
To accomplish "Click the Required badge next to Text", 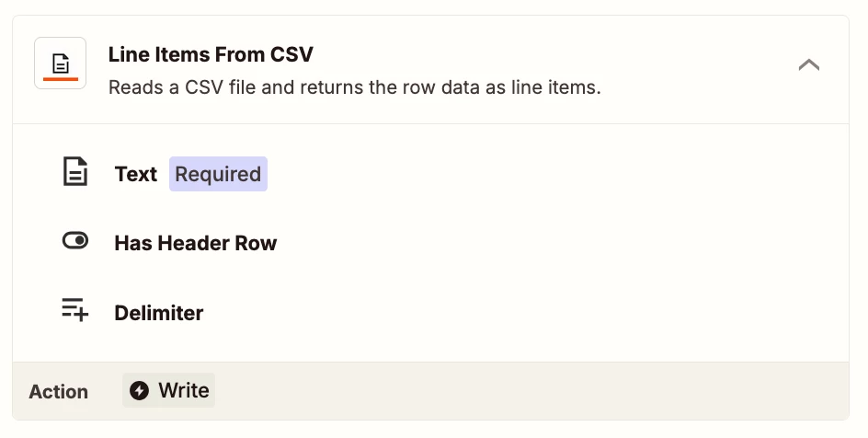I will 218,174.
